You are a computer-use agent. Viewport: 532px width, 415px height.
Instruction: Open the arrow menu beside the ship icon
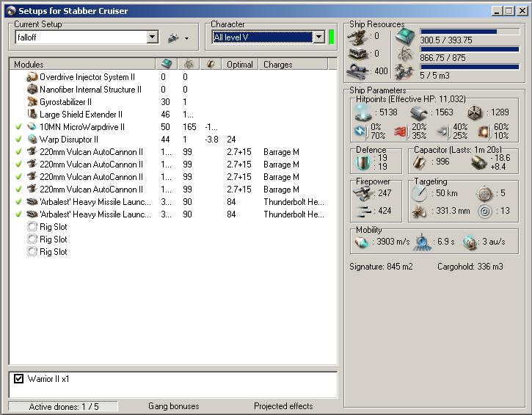click(x=186, y=38)
